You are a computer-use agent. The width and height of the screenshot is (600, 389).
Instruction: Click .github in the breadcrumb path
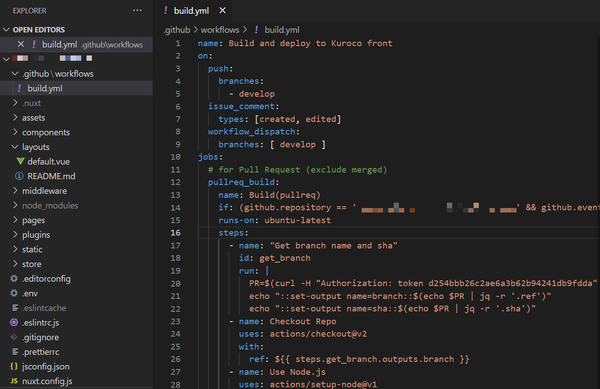pyautogui.click(x=176, y=29)
